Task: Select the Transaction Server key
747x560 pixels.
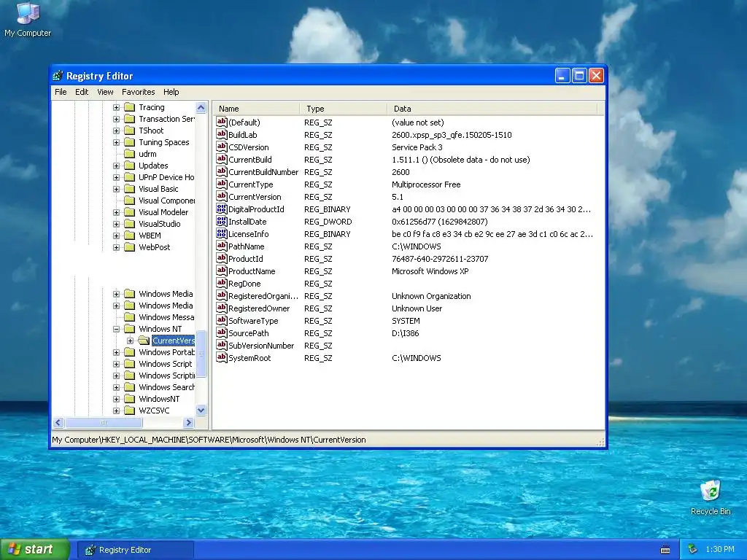Action: click(166, 119)
